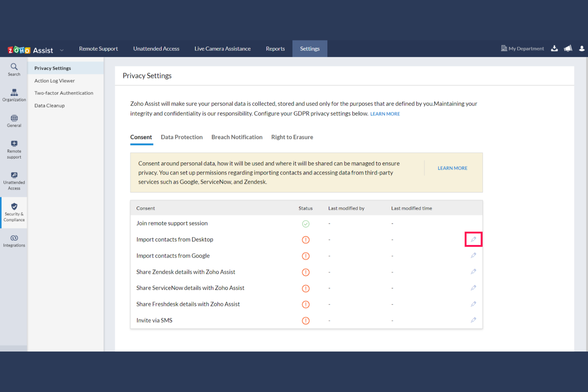Click the LEARN MORE link in the consent box
Screen dimensions: 588x392
452,168
